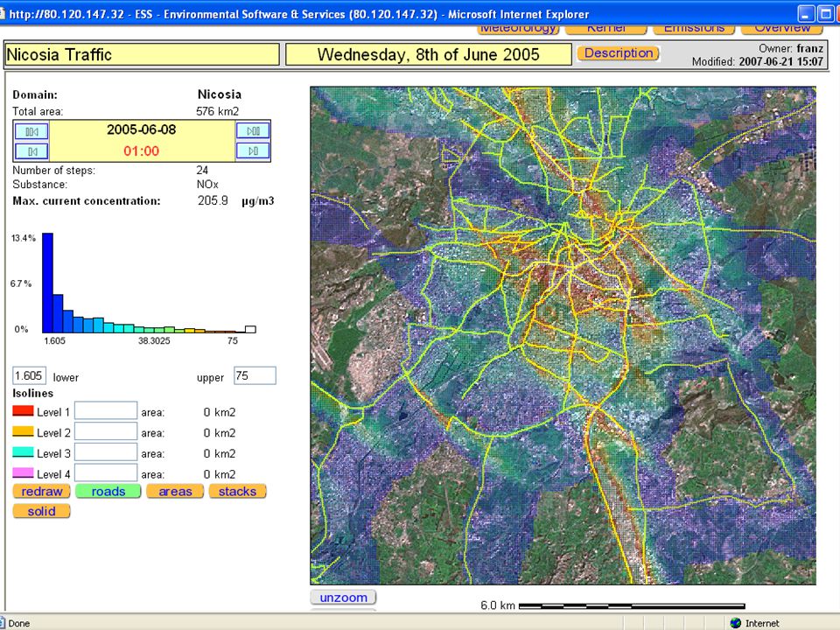840x630 pixels.
Task: Click the white last histogram bar
Action: [250, 330]
